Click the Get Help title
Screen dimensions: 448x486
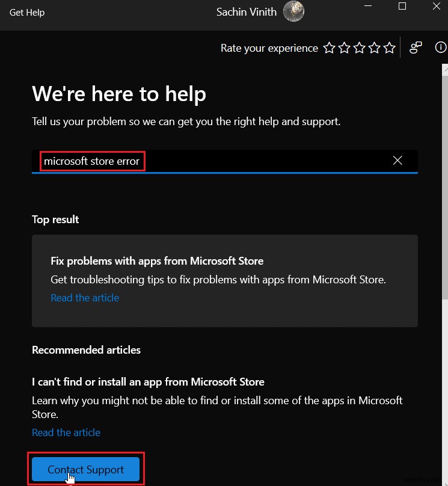coord(26,11)
